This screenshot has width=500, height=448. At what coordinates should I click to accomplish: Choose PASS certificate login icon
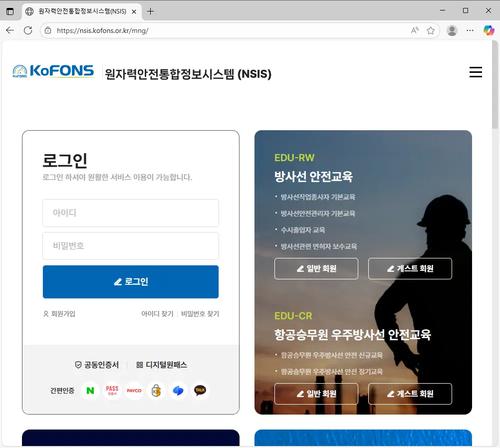[112, 391]
